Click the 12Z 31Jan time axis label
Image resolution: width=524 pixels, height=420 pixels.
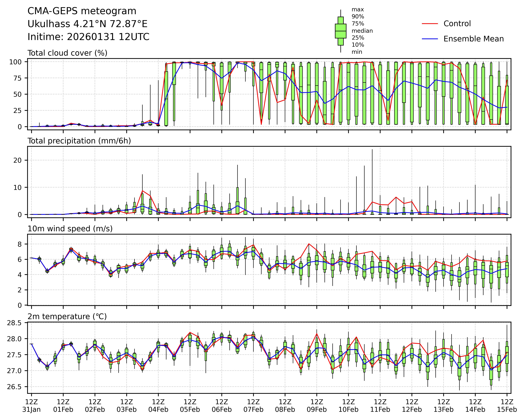click(x=31, y=405)
